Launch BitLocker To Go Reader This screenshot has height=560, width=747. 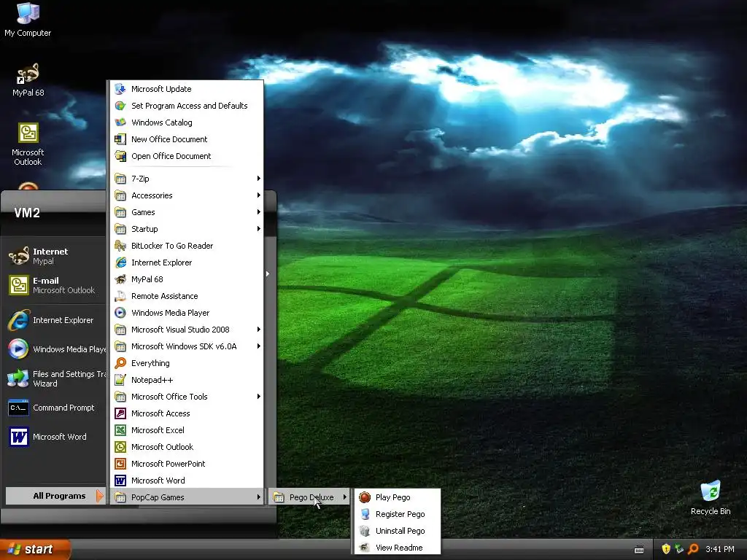[187, 246]
